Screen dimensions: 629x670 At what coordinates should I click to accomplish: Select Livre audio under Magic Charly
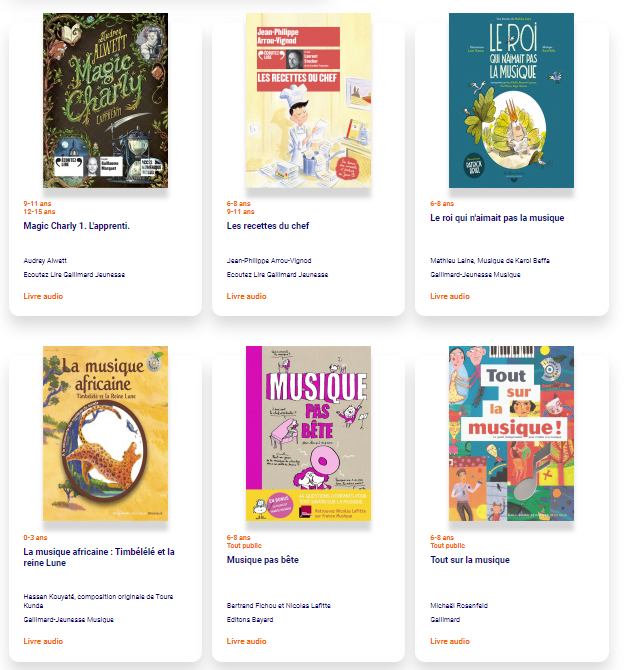(x=43, y=296)
